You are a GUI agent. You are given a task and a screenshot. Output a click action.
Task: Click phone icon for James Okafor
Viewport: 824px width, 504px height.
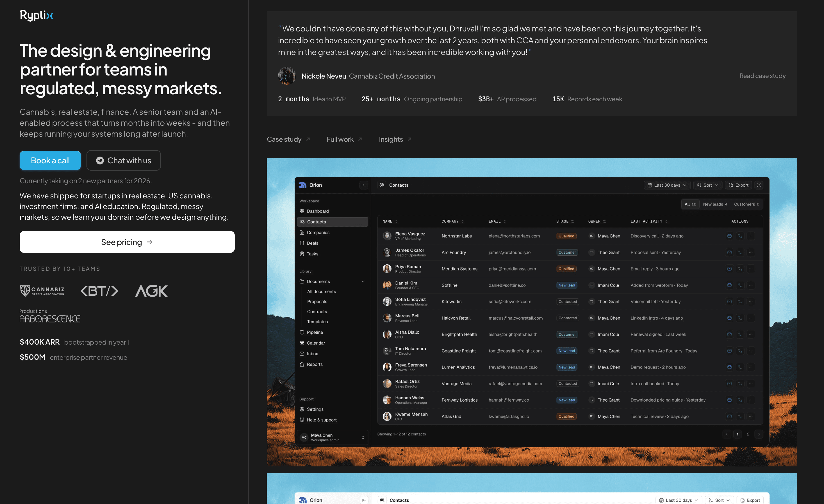coord(740,252)
